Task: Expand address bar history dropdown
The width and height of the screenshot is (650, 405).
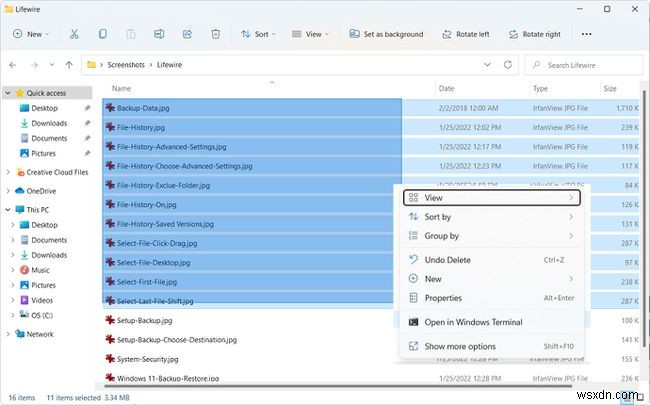Action: pos(488,65)
